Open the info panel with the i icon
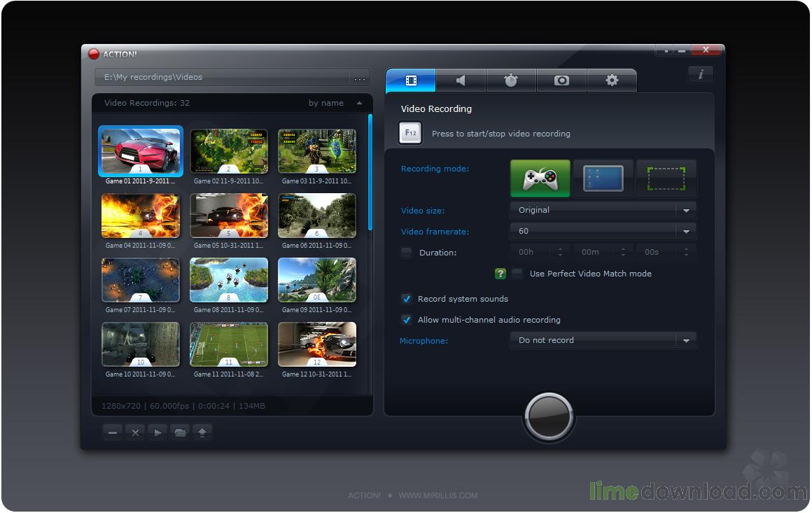812x513 pixels. point(700,74)
